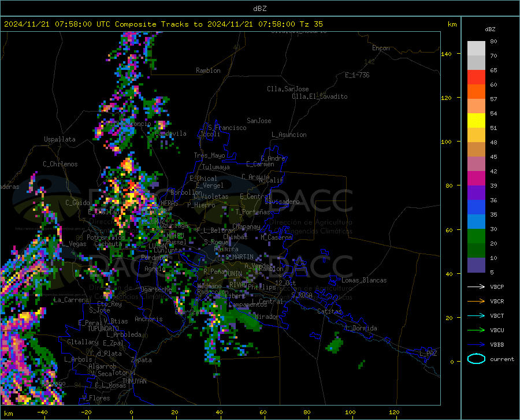Click the 'VBBB' legend label
Image resolution: width=520 pixels, height=420 pixels.
click(497, 345)
